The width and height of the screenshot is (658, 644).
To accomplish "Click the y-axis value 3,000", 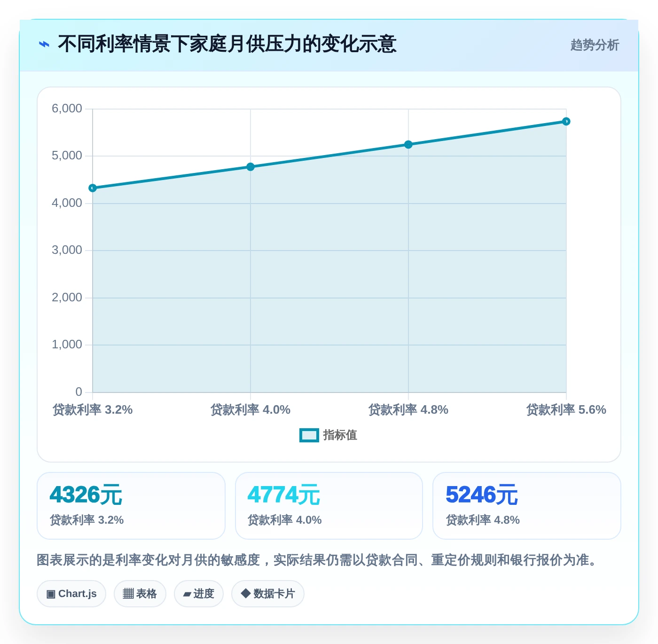I will coord(67,250).
